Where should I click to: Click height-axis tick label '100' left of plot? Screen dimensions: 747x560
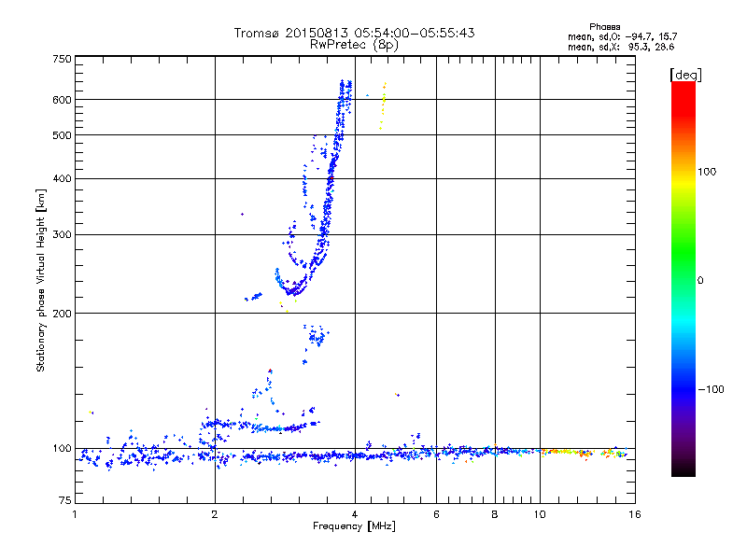(62, 448)
